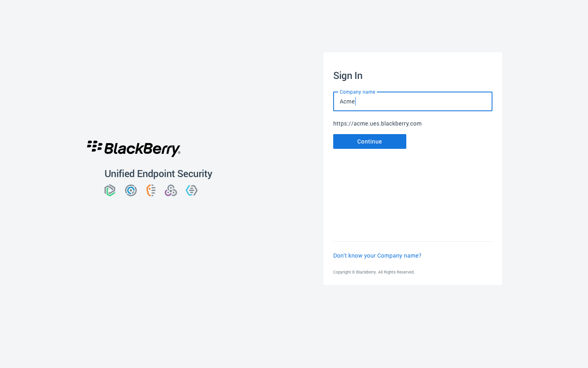Screen dimensions: 588x368
Task: Click the "Company name" floating field label
Action: (x=357, y=92)
